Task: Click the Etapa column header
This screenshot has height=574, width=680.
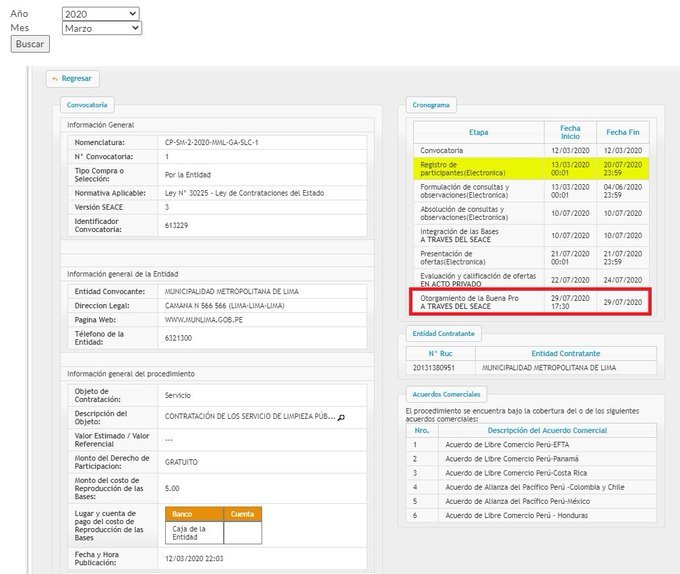Action: click(x=479, y=132)
